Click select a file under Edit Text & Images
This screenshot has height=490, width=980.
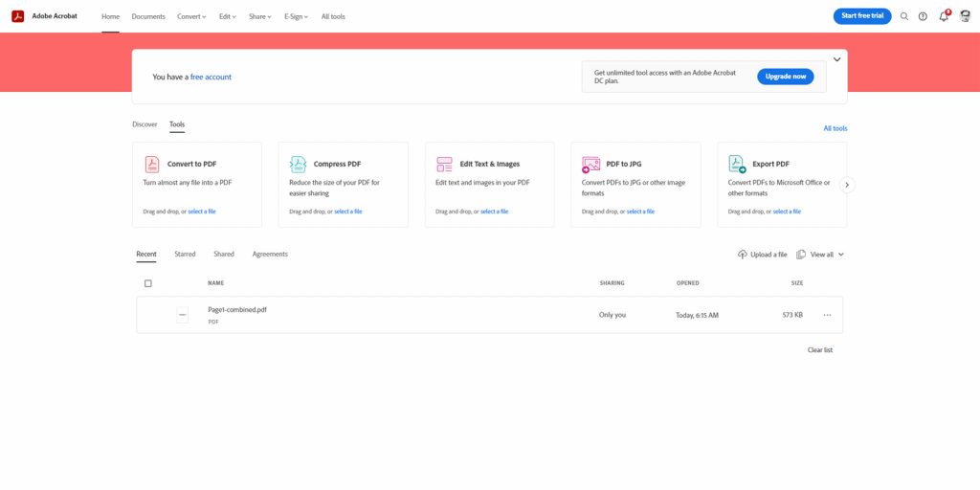pyautogui.click(x=495, y=212)
